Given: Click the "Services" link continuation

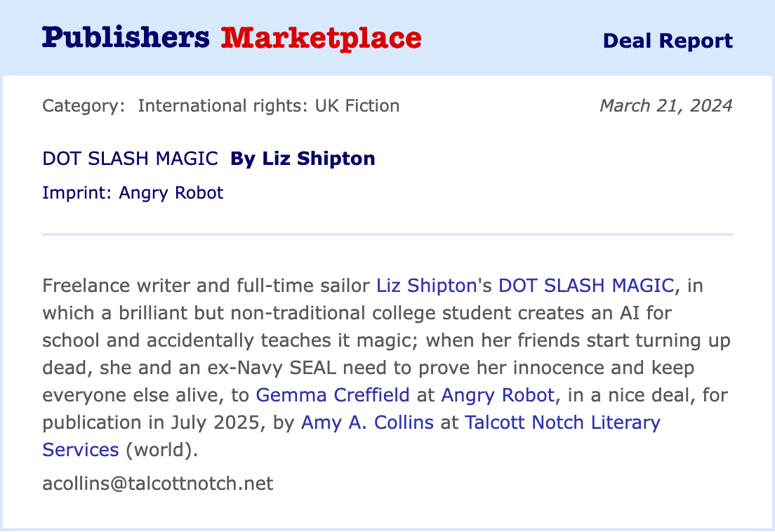Looking at the screenshot, I should [81, 450].
